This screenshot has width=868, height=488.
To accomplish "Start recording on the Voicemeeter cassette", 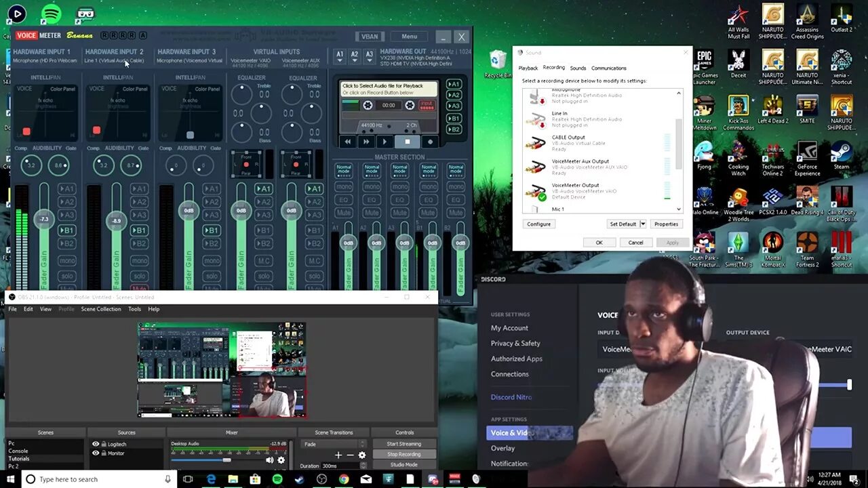I will pyautogui.click(x=430, y=142).
